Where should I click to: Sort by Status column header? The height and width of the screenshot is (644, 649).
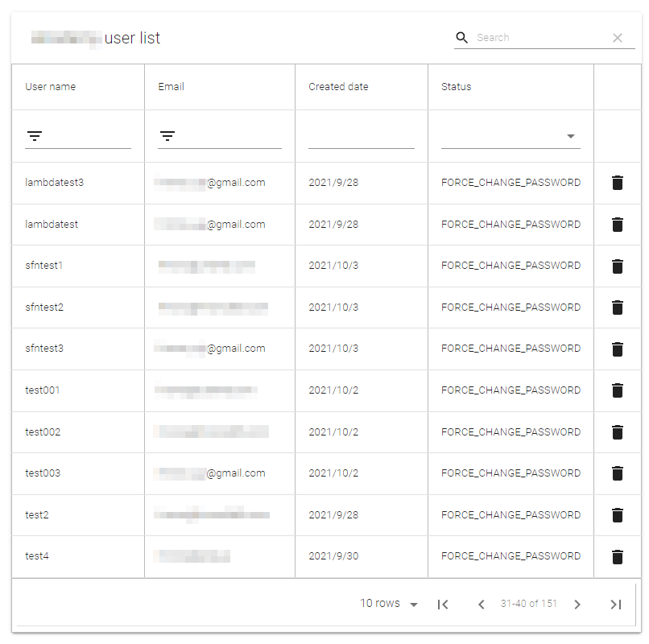[457, 87]
